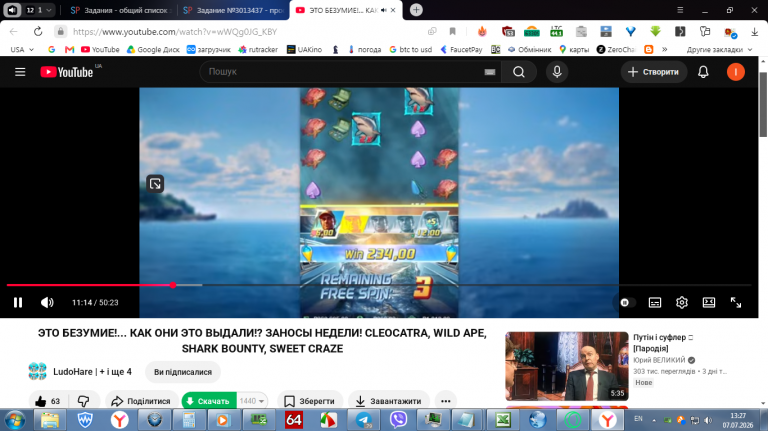The height and width of the screenshot is (431, 768).
Task: Go to YouTube home via logo
Action: 67,72
